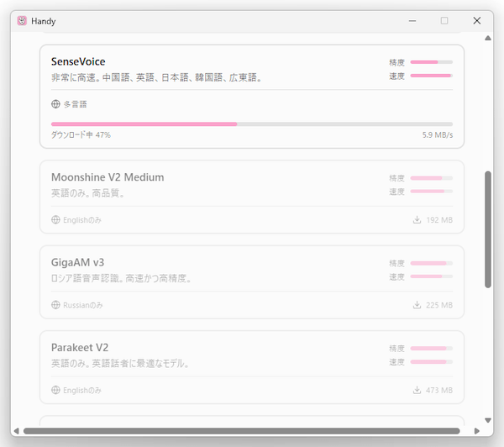Select the Moonshine V2 Medium model
Viewport: 504px width, 447px height.
108,177
